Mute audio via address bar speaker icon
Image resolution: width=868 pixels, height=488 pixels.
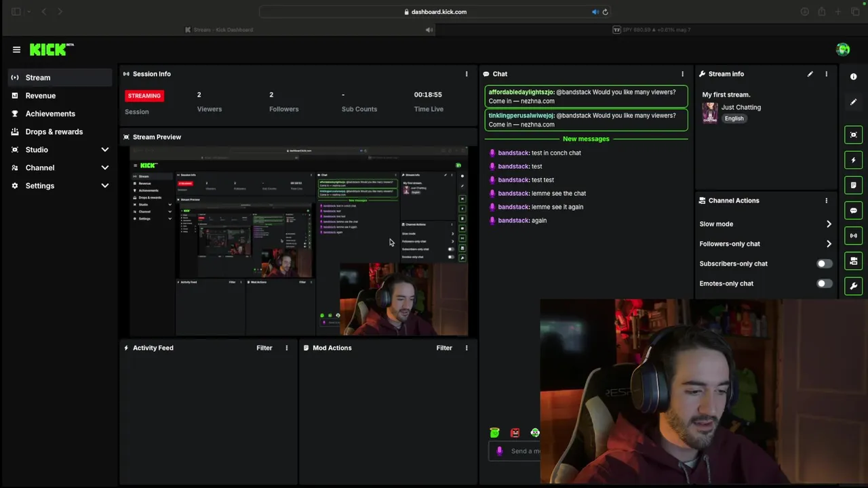595,12
